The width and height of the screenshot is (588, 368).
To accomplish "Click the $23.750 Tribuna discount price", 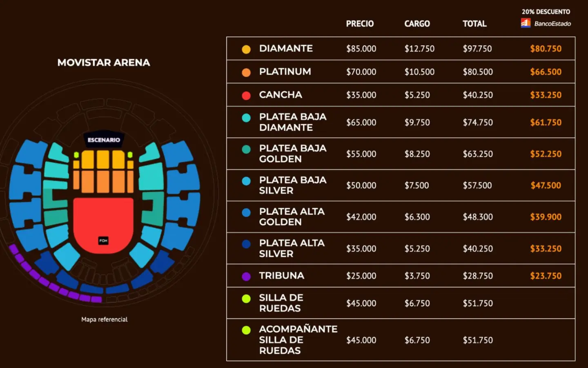I will [546, 276].
